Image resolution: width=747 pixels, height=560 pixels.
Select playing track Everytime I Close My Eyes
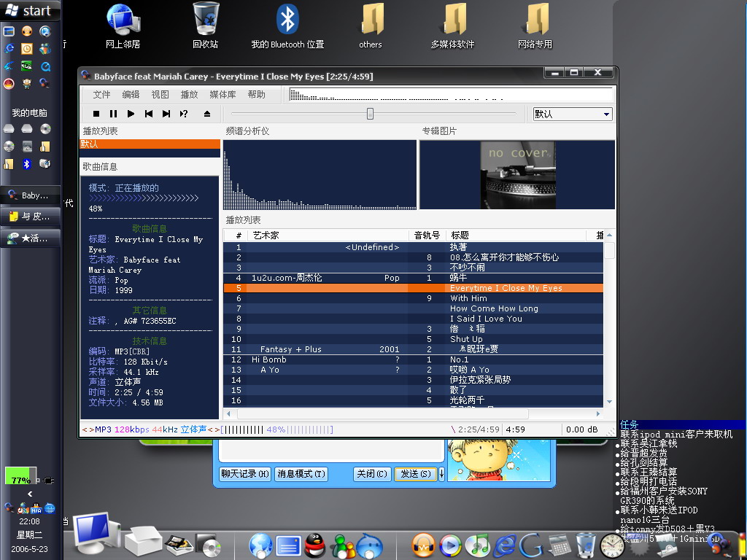[413, 288]
